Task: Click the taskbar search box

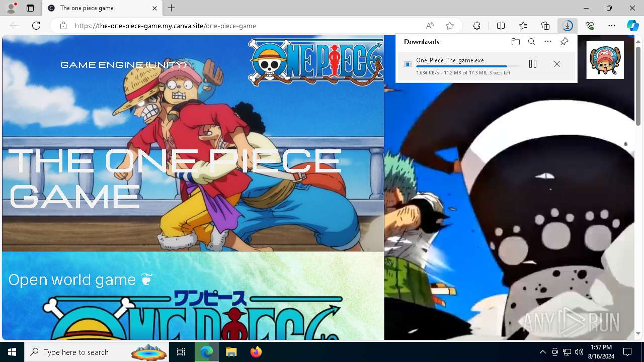Action: coord(97,352)
